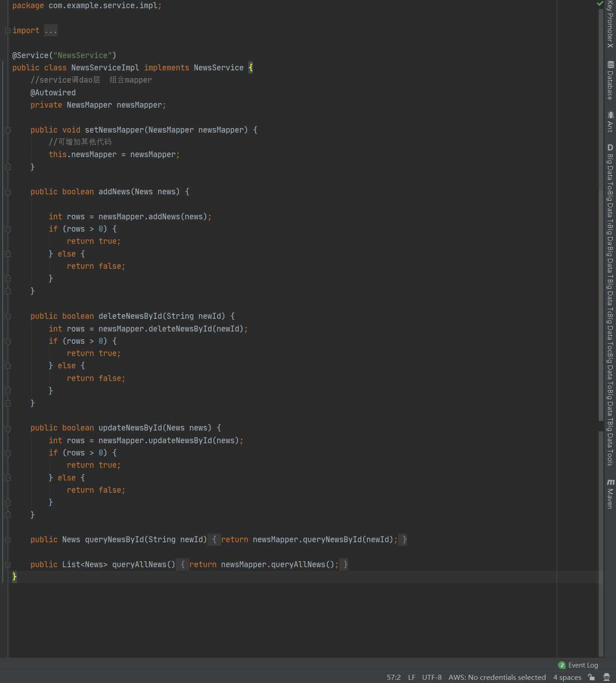Change the LF line separator setting
The height and width of the screenshot is (683, 616).
(x=412, y=677)
